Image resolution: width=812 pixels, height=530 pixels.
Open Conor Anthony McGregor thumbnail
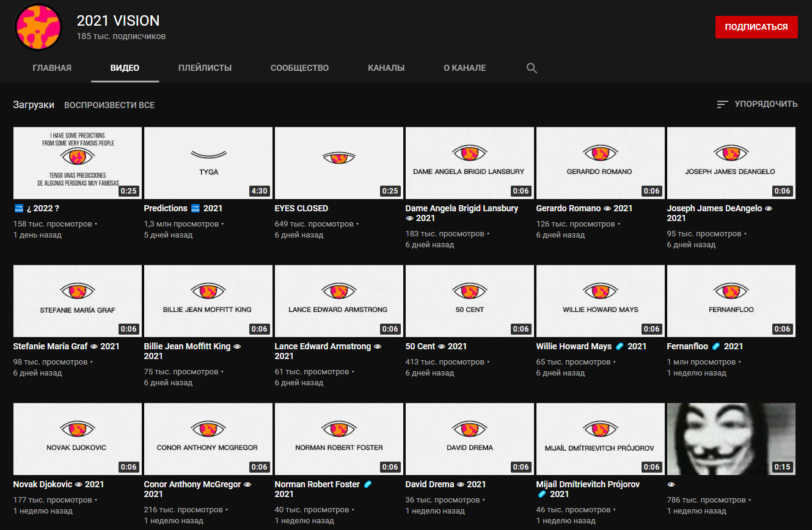pyautogui.click(x=208, y=439)
